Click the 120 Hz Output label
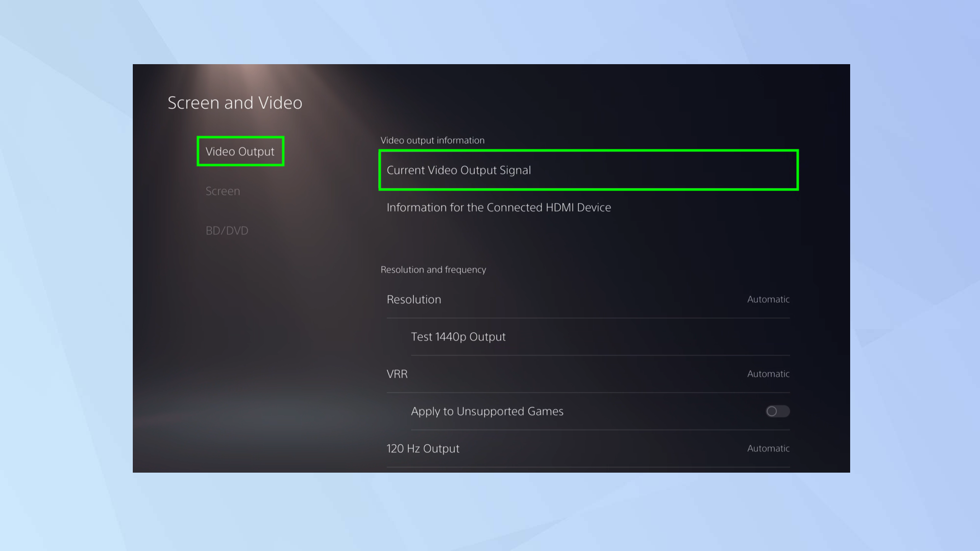980x551 pixels. pyautogui.click(x=423, y=449)
